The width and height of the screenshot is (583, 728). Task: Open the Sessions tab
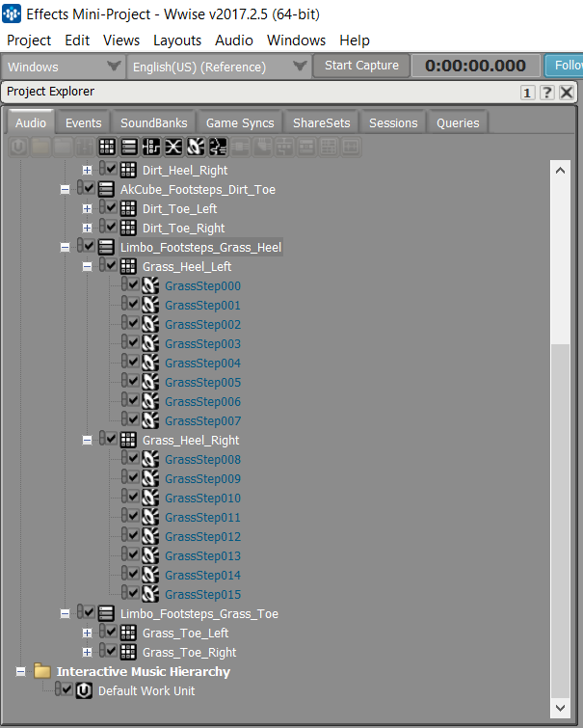coord(393,122)
